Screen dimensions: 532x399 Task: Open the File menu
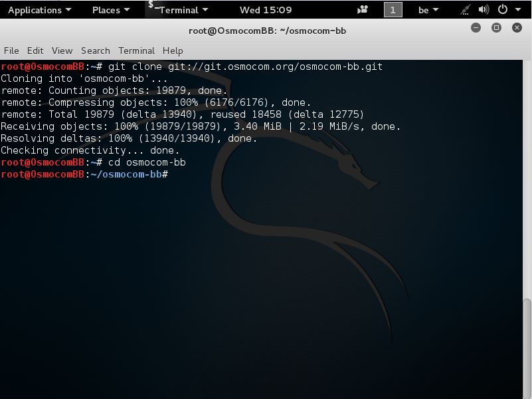pos(11,51)
